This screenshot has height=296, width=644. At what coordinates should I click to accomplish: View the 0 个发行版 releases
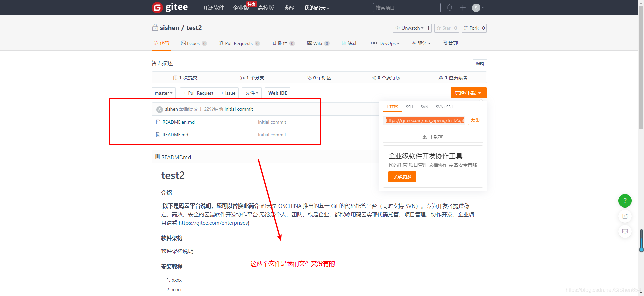386,78
